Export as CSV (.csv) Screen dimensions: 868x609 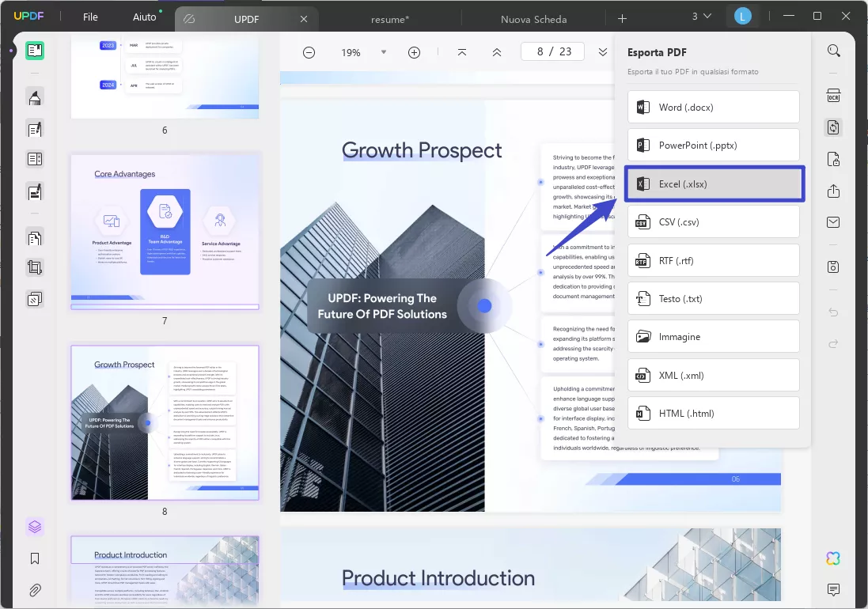[x=714, y=222]
